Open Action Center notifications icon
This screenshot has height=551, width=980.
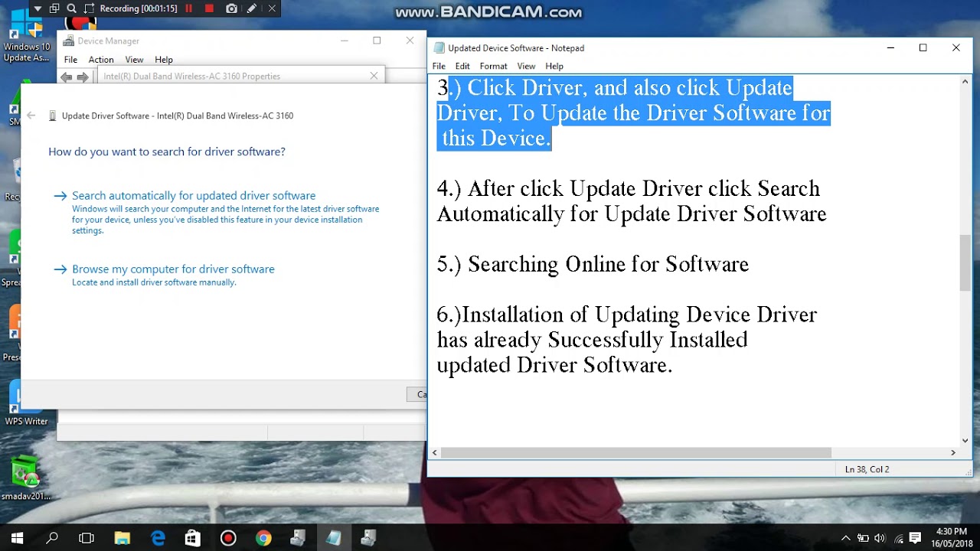(915, 538)
